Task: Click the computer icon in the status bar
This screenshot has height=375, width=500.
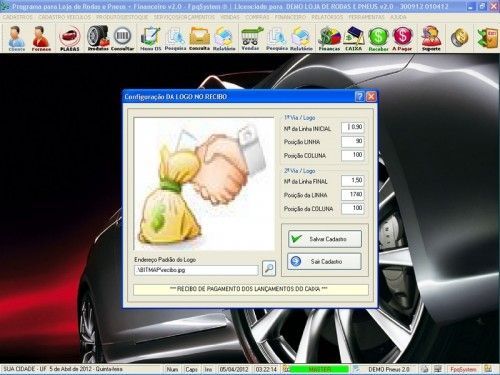Action: point(438,369)
